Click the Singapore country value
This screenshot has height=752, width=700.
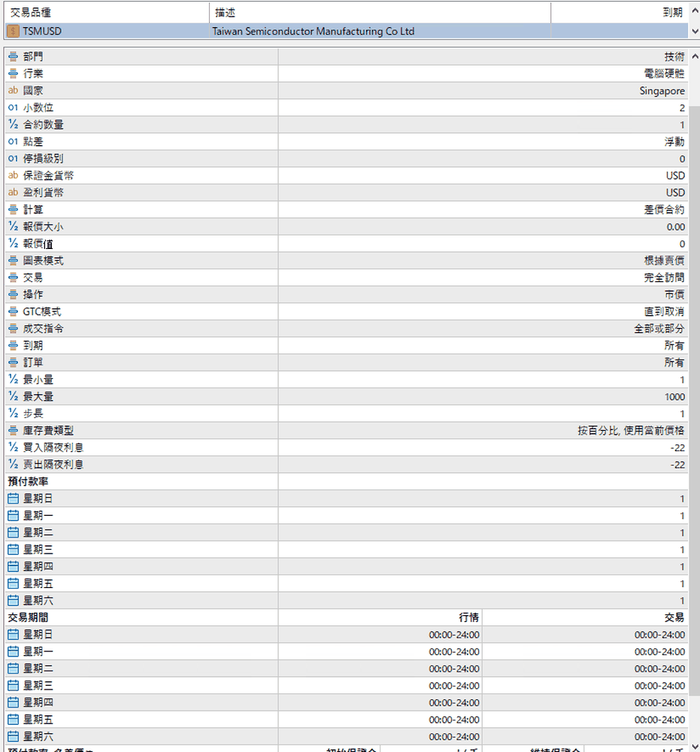pos(662,91)
